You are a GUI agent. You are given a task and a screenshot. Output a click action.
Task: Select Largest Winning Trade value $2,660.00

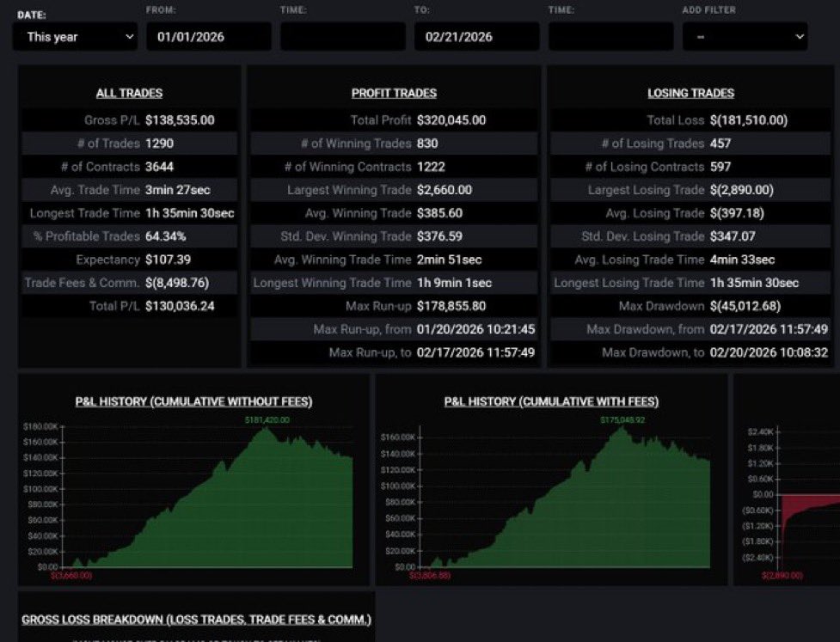pos(445,190)
